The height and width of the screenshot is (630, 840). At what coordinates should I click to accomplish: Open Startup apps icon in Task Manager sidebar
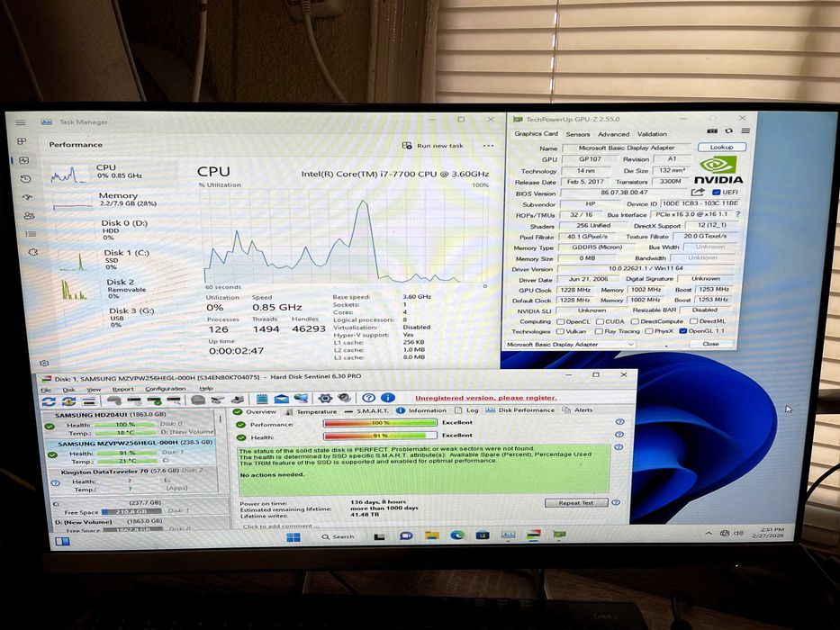click(27, 197)
